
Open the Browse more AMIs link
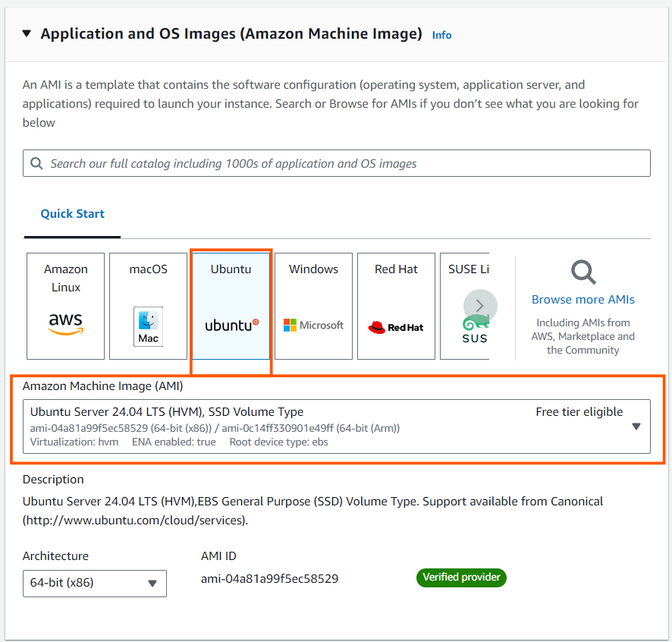point(583,300)
